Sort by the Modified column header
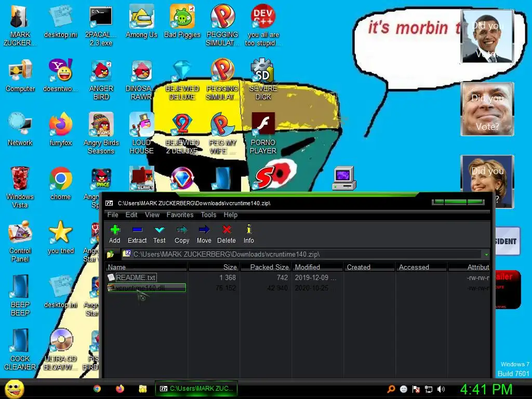The height and width of the screenshot is (399, 532). tap(317, 267)
